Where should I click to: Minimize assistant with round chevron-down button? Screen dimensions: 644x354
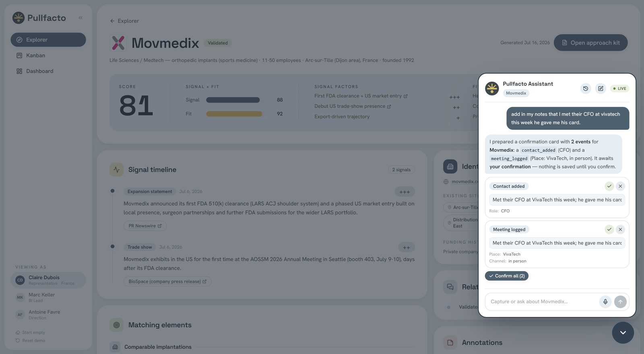(623, 333)
